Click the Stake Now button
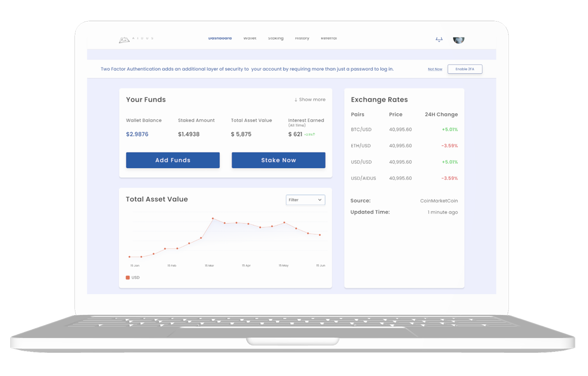588x376 pixels. [278, 160]
